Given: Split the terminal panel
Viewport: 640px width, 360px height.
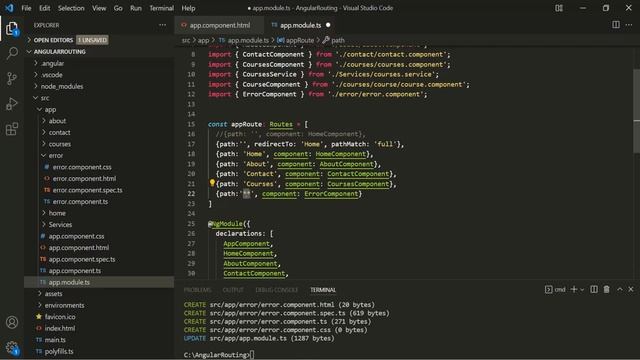Looking at the screenshot, I should tap(594, 289).
